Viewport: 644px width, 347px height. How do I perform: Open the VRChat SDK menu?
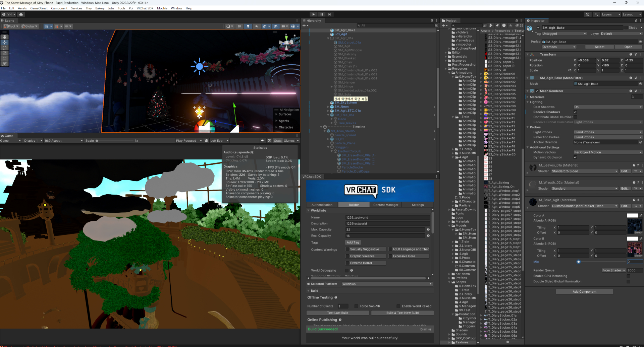coord(145,8)
